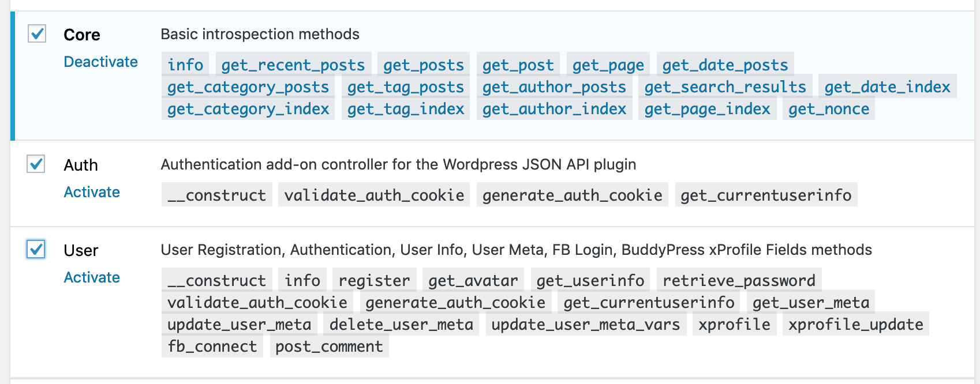Open the get_posts method link

pyautogui.click(x=424, y=65)
